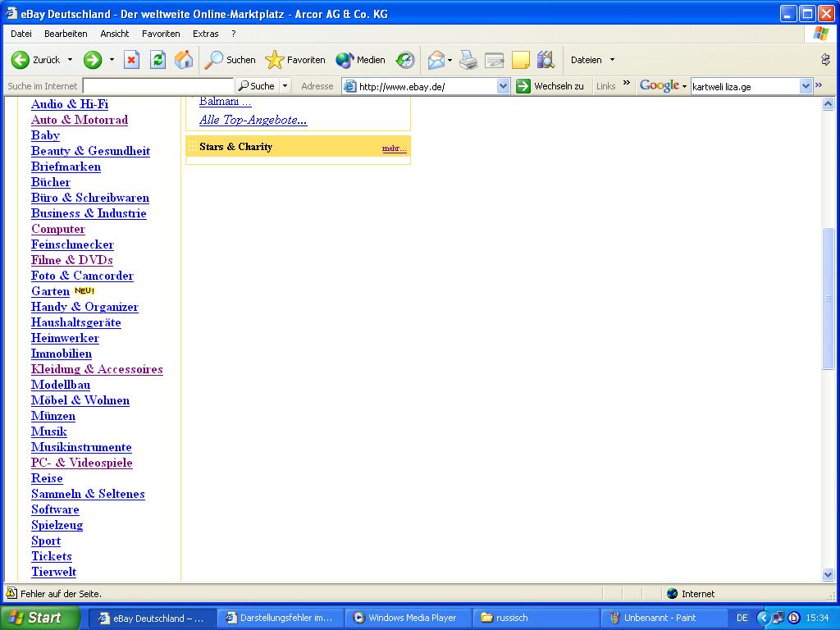Click the Suche magnifier button
The width and height of the screenshot is (840, 630).
click(x=257, y=85)
